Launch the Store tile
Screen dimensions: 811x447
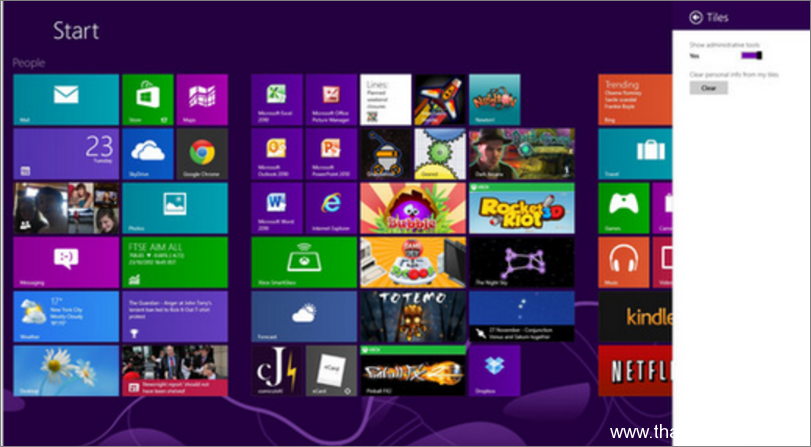pos(147,99)
